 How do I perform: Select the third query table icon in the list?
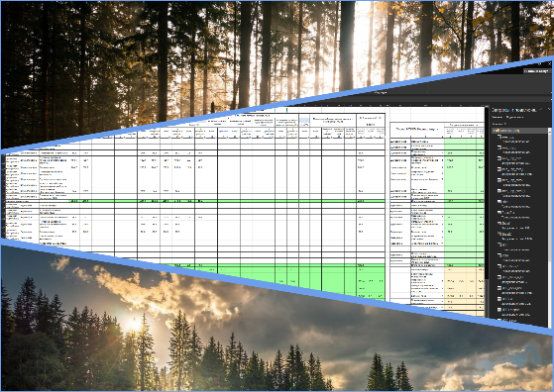pos(499,158)
